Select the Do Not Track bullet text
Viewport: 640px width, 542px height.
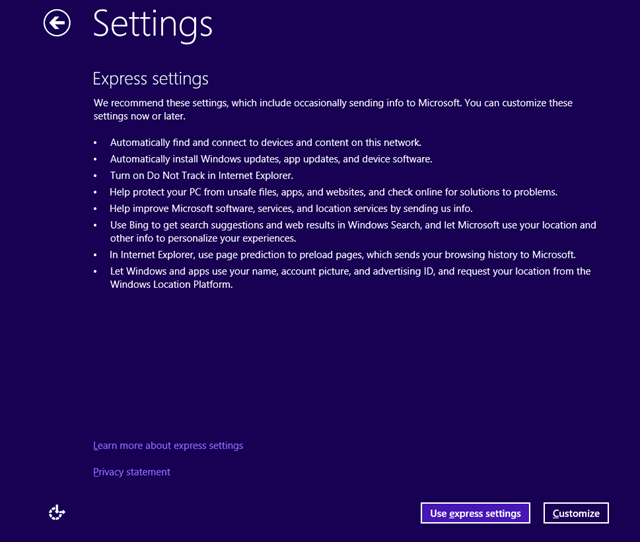click(x=201, y=175)
